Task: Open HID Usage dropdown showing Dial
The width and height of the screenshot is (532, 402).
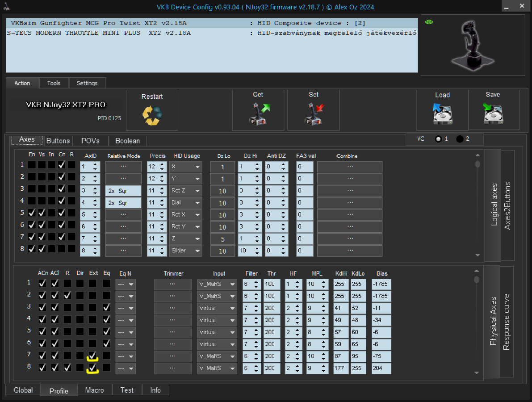Action: (185, 203)
